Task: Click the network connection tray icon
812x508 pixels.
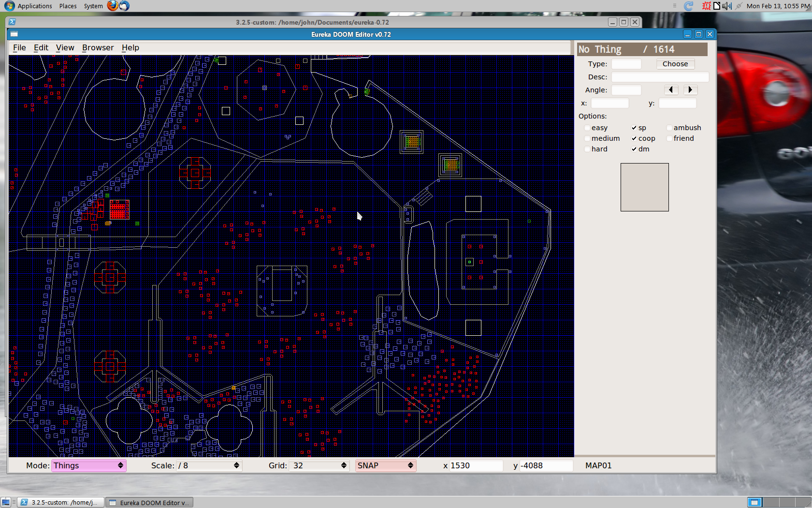Action: [739, 6]
